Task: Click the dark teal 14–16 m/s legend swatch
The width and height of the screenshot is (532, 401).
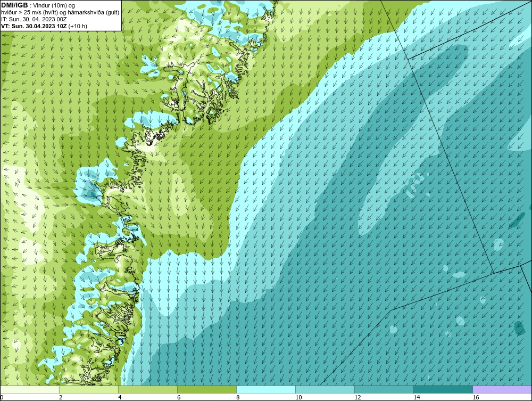Action: 443,389
